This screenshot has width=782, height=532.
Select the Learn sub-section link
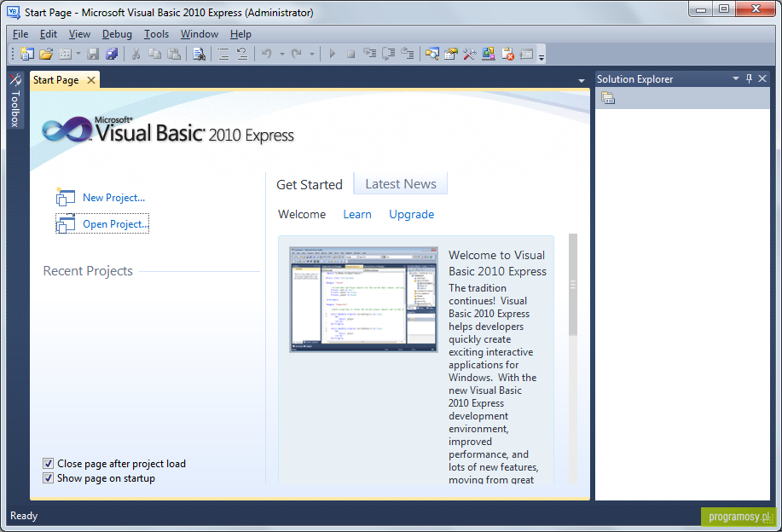(357, 214)
